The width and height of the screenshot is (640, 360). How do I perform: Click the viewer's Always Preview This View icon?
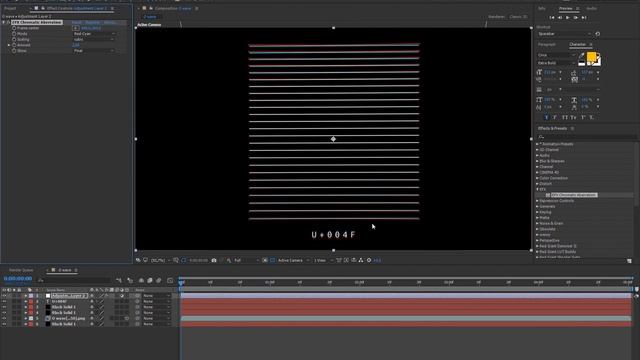[x=138, y=260]
